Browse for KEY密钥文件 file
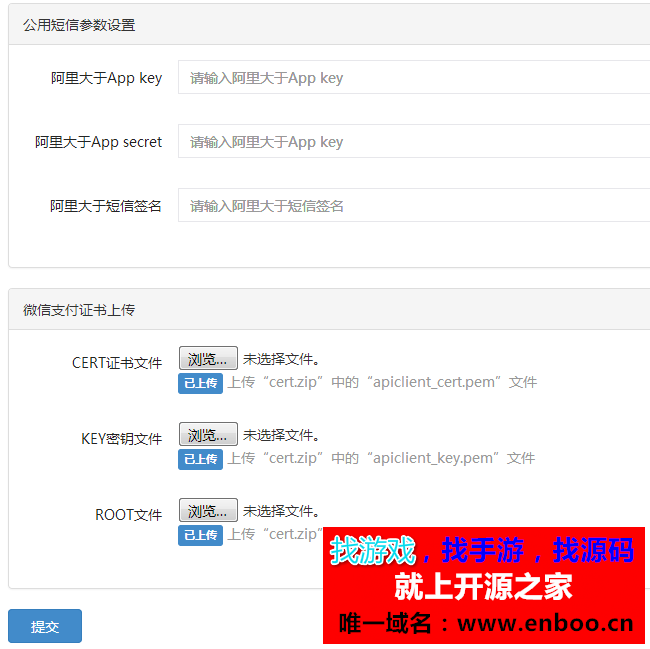This screenshot has height=649, width=650. coord(208,434)
